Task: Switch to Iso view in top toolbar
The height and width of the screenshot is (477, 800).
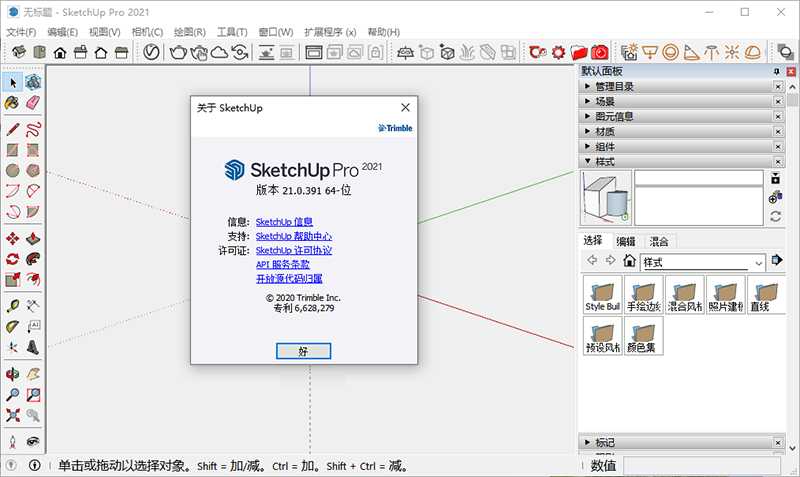Action: pos(19,52)
